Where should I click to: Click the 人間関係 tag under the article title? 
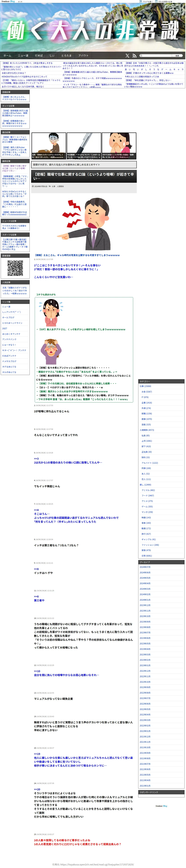pos(60,186)
